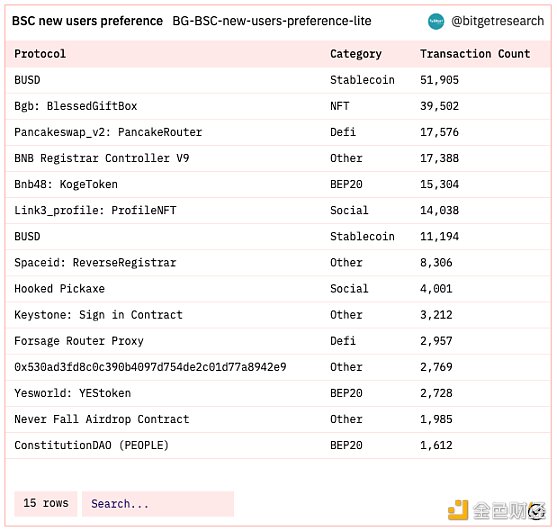Focus the Search... input field
The image size is (557, 531).
point(158,504)
